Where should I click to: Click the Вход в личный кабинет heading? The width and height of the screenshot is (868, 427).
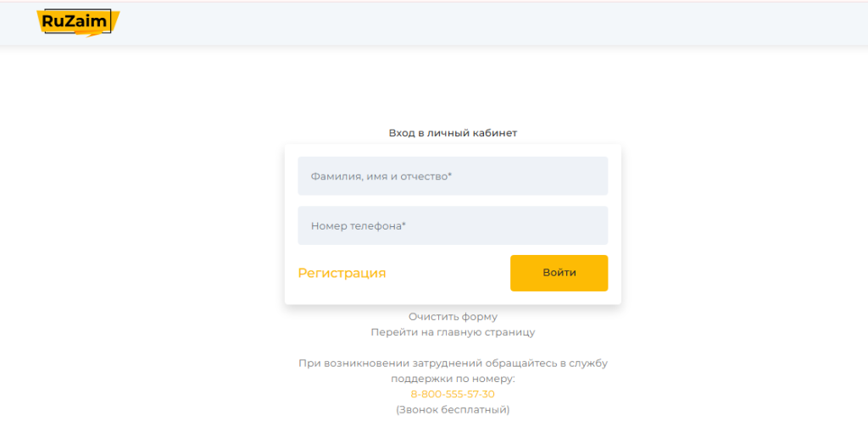tap(453, 133)
